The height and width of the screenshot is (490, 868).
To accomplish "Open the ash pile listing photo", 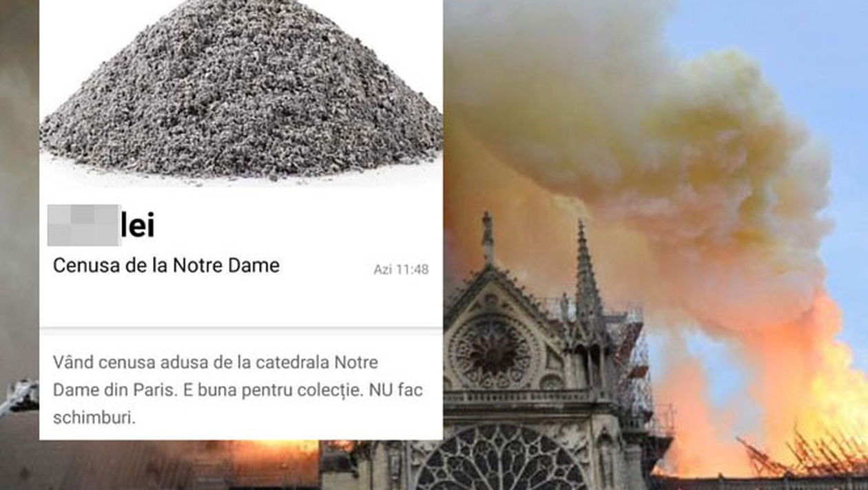I will coord(240,89).
